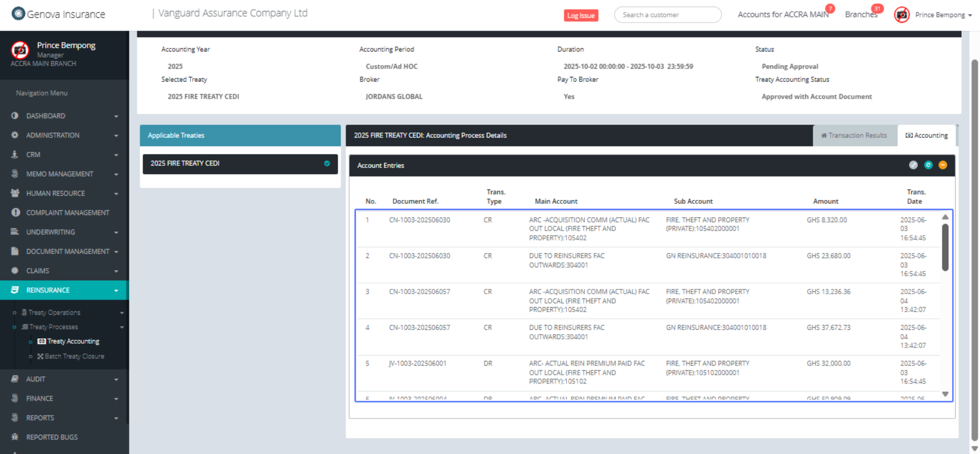The height and width of the screenshot is (454, 980).
Task: Click the Dashboard icon in the sidebar
Action: click(15, 116)
